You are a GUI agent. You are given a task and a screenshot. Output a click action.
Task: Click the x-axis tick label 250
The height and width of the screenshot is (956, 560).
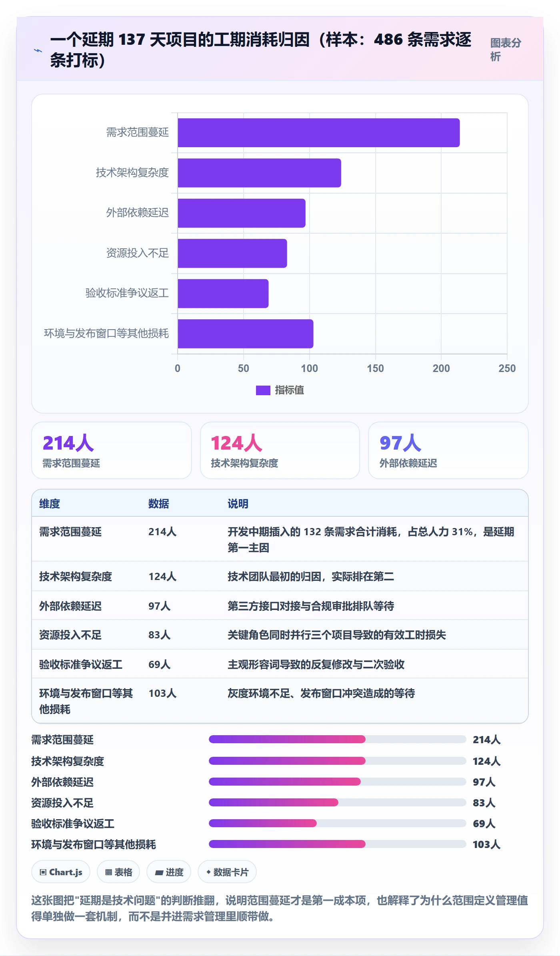pos(507,368)
